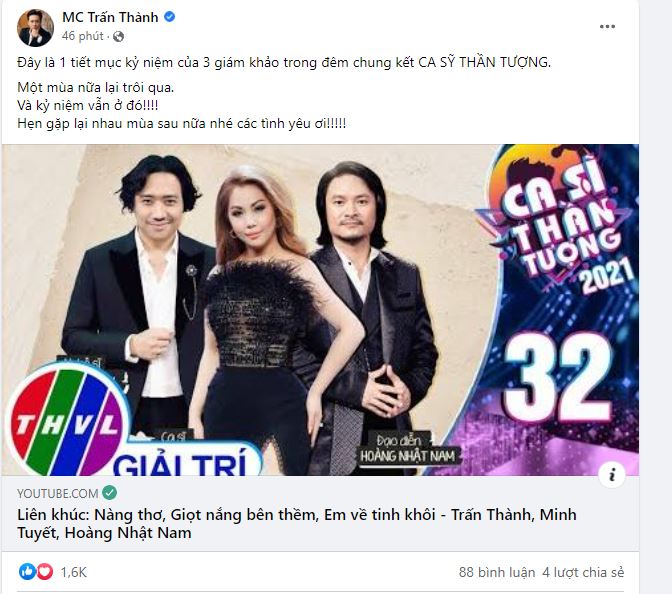The width and height of the screenshot is (672, 594).
Task: Click the red Love reaction icon
Action: coord(45,572)
